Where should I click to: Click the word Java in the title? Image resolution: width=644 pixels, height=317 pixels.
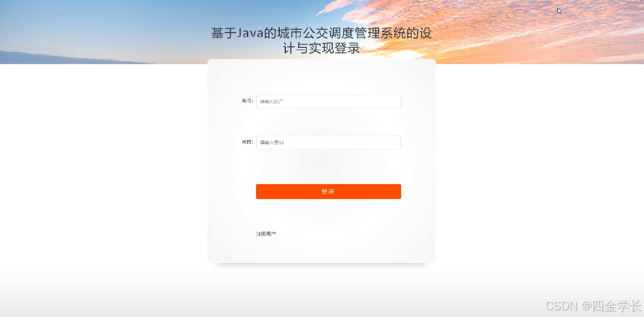[x=250, y=33]
